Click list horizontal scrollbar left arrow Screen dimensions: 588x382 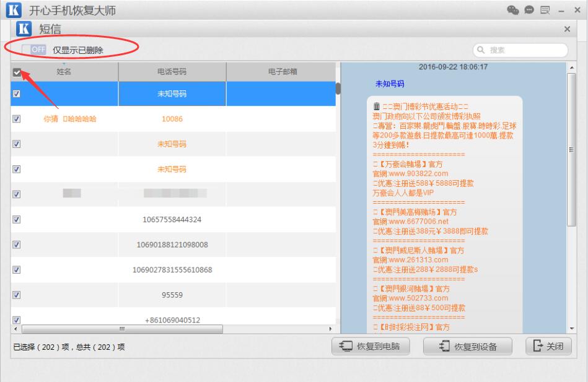pos(15,329)
